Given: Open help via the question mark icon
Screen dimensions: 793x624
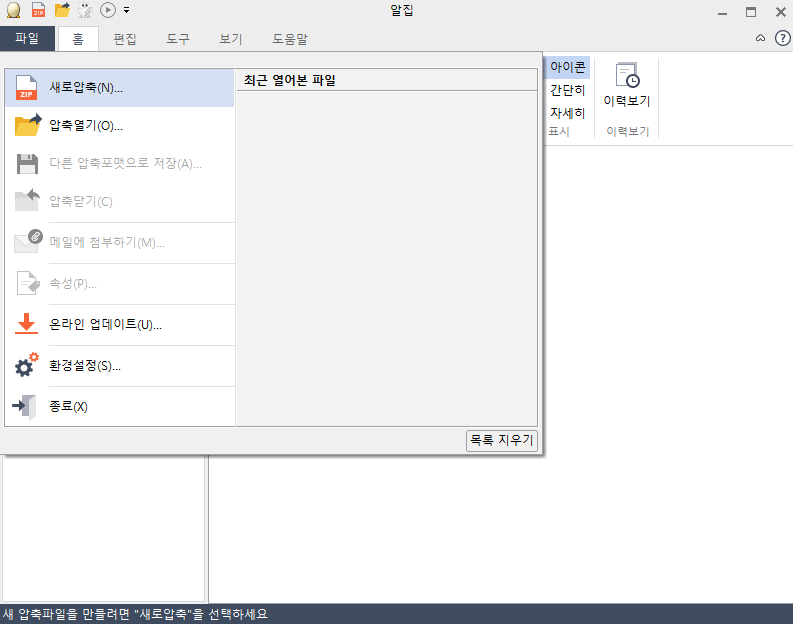Looking at the screenshot, I should tap(782, 38).
